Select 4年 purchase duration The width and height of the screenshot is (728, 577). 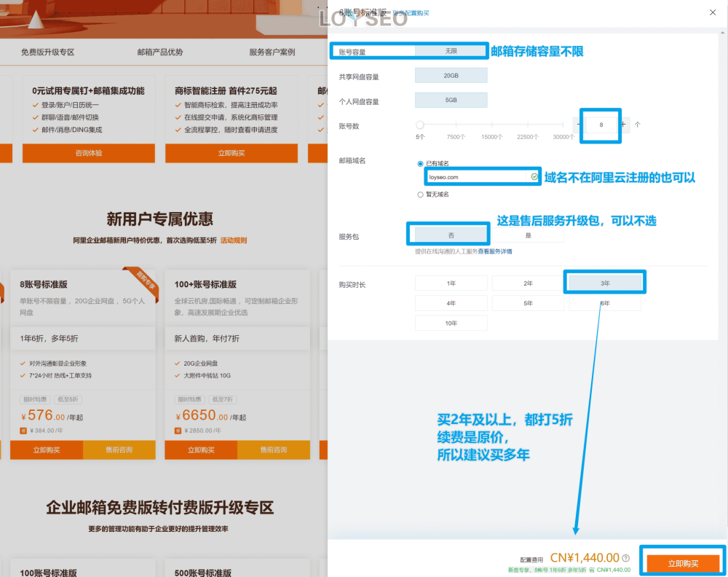[x=451, y=303]
